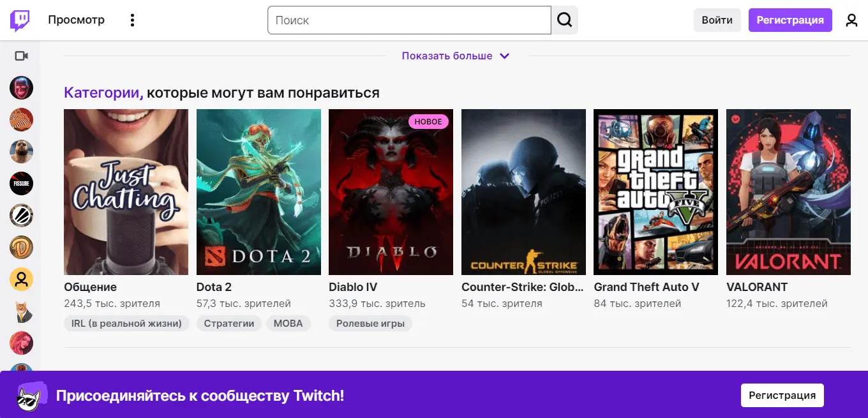Click the 122,4 тыс. зрителей viewer count

coord(777,304)
